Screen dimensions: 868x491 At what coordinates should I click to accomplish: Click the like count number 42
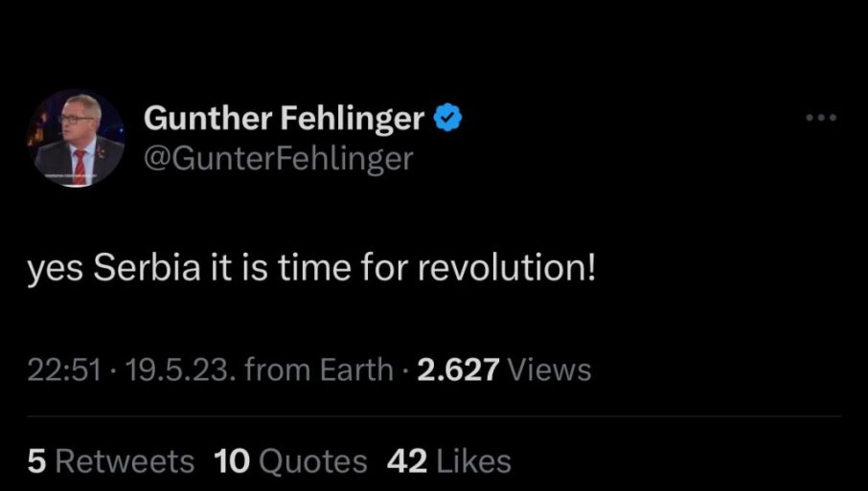point(407,461)
